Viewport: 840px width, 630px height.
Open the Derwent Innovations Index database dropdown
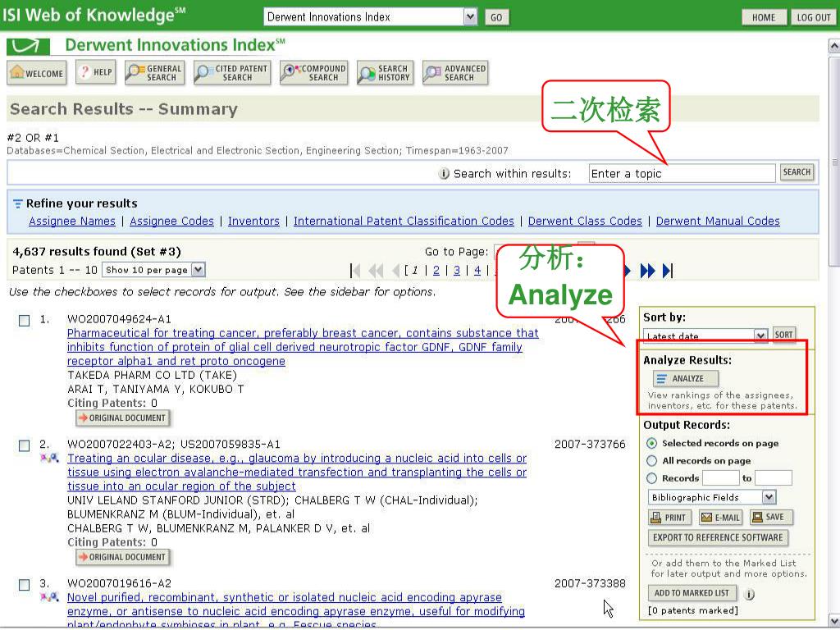point(470,17)
